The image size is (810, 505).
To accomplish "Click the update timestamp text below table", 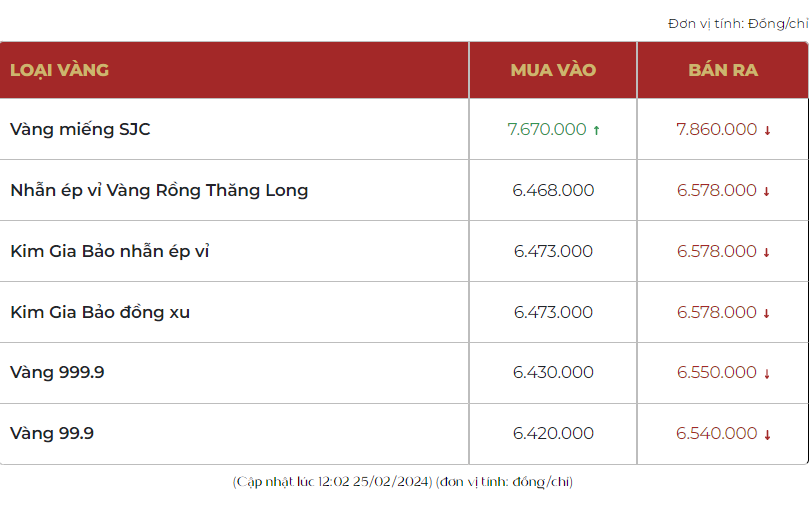I will (403, 481).
